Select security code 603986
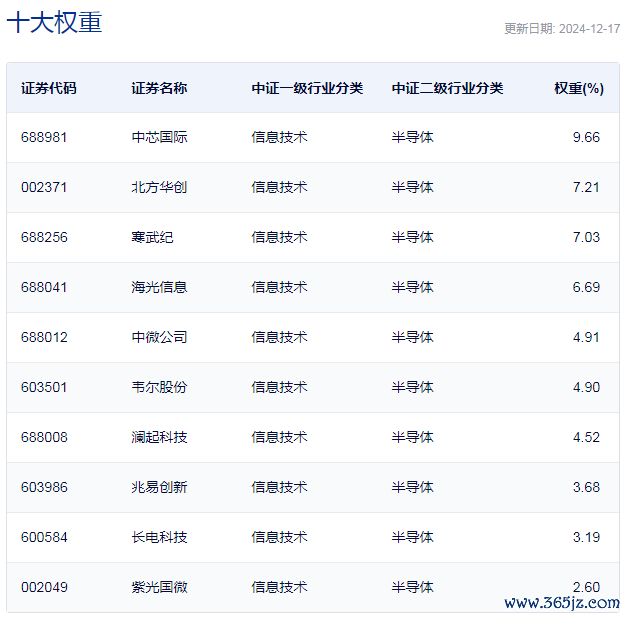 tap(44, 487)
